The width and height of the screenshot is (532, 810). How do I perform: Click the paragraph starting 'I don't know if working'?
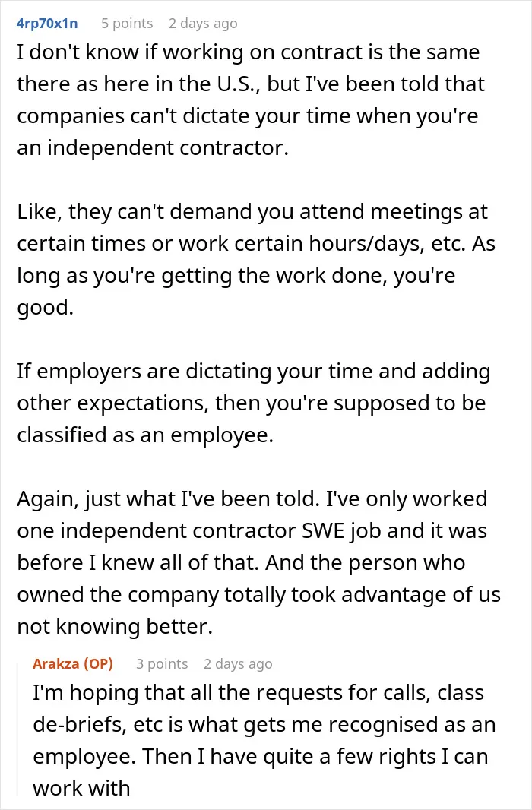click(x=251, y=100)
